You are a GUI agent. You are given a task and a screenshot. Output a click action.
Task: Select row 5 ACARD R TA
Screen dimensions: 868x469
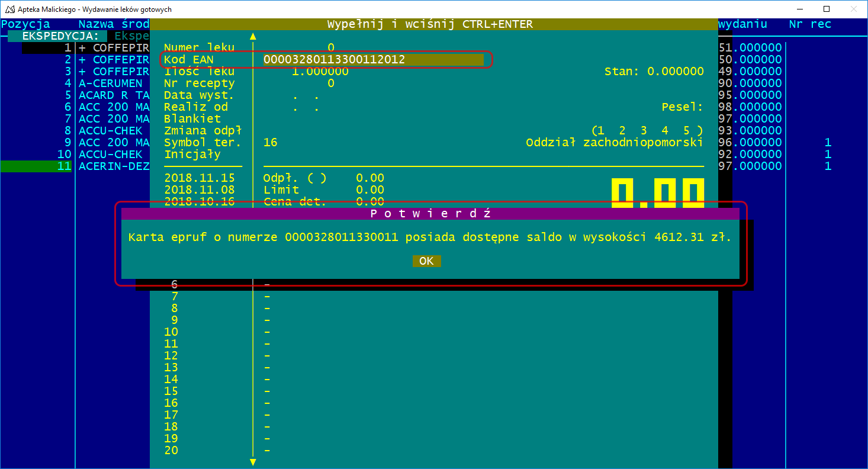(114, 95)
